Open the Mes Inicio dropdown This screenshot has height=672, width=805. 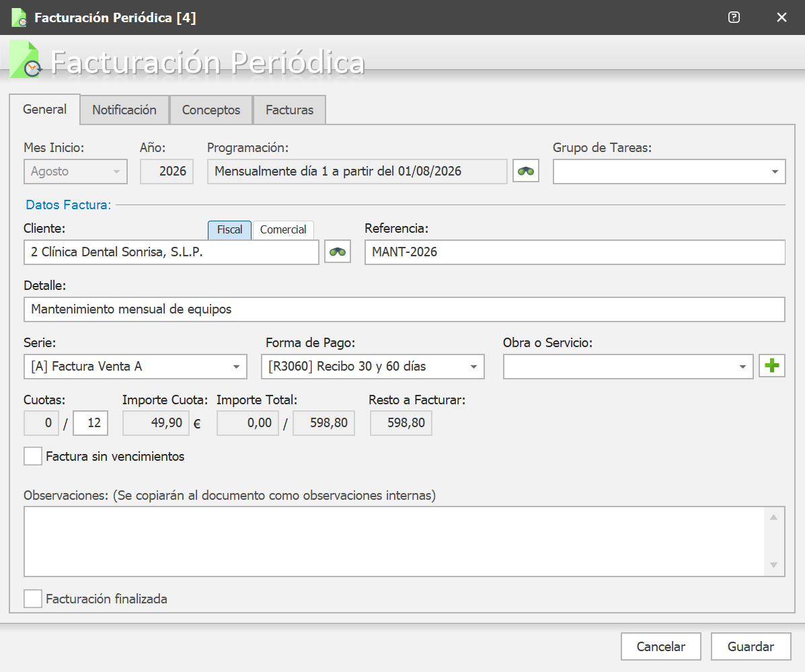point(75,171)
